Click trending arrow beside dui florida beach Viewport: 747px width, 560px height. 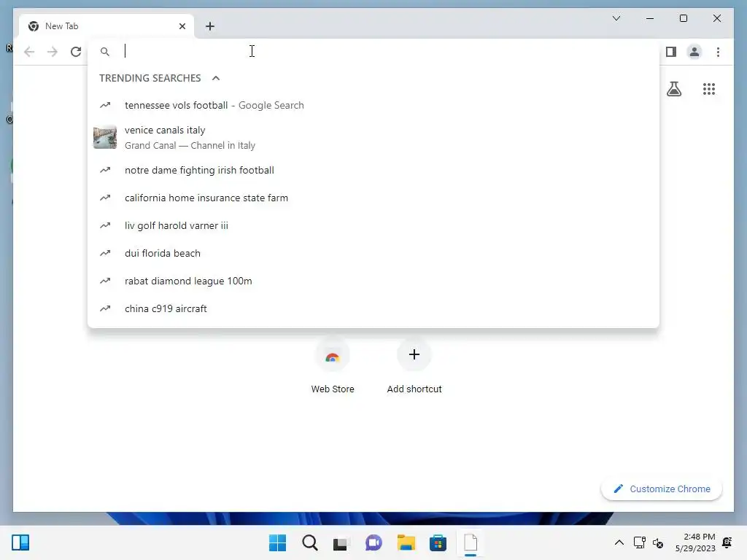tap(105, 253)
